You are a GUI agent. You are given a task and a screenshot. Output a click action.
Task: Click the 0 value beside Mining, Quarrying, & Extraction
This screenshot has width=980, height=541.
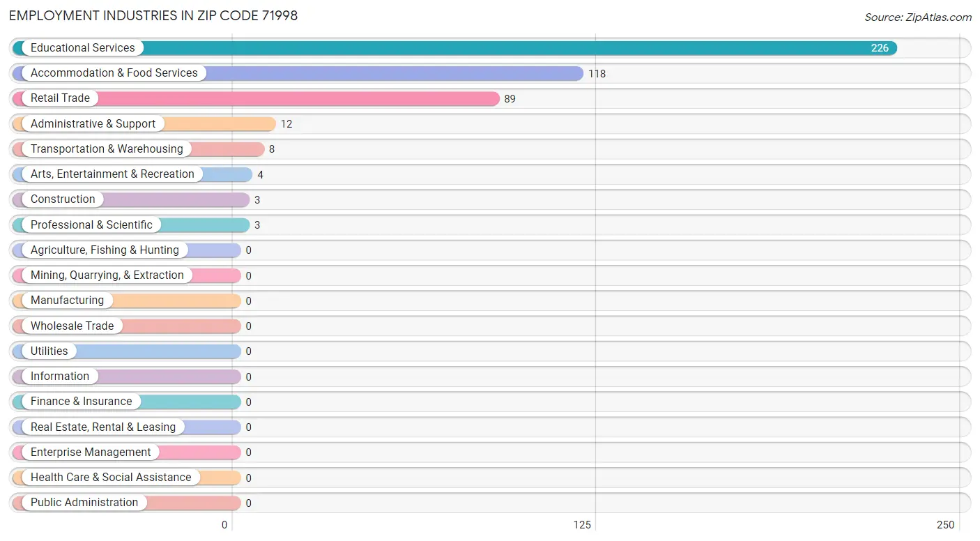tap(248, 276)
